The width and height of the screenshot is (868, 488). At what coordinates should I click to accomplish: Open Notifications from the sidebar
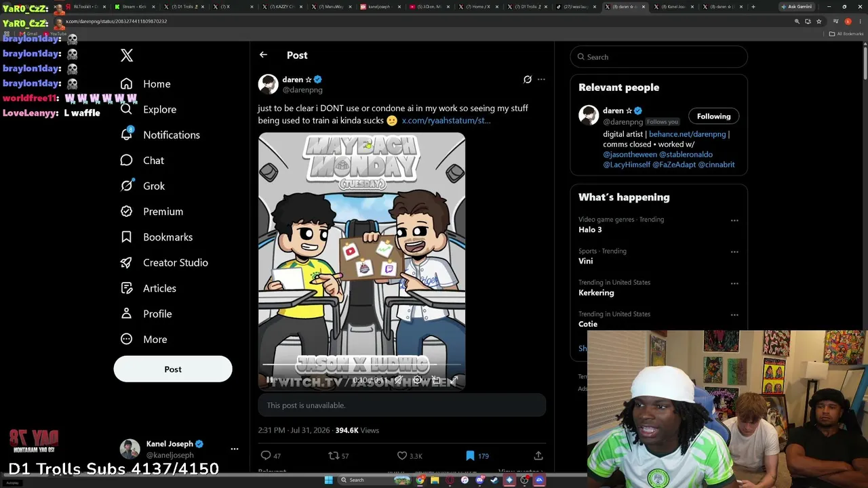pyautogui.click(x=159, y=135)
